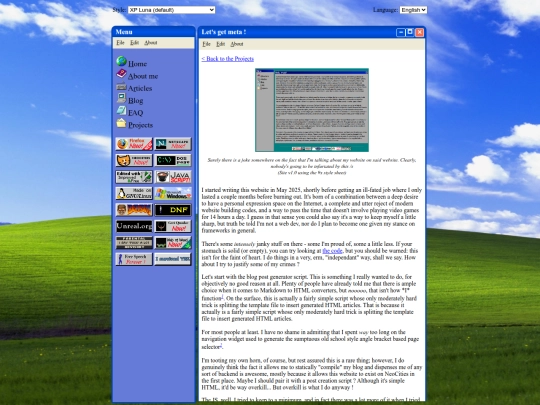This screenshot has width=540, height=405.
Task: Click the Doom flame logo badge
Action: [x=134, y=210]
